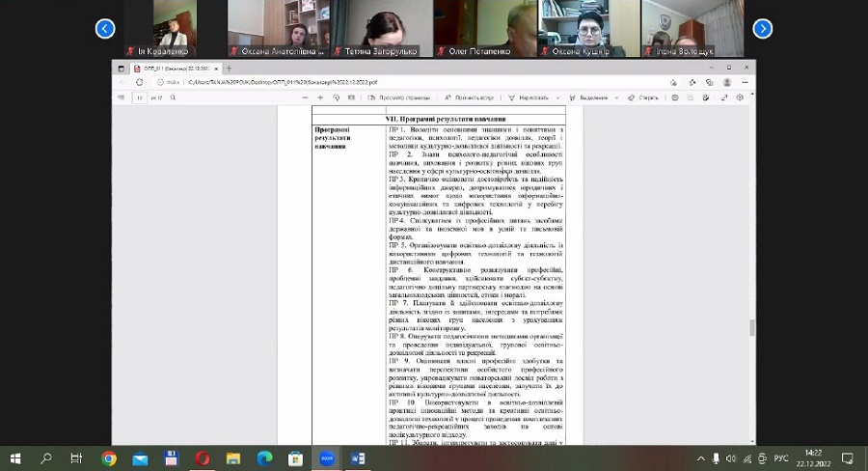
Task: Toggle Read aloud (Прочесть вслух) in PDF toolbar
Action: tap(473, 97)
